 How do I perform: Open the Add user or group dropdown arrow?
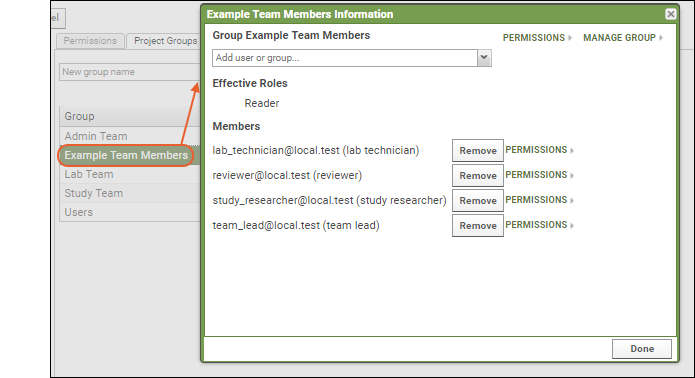(484, 58)
